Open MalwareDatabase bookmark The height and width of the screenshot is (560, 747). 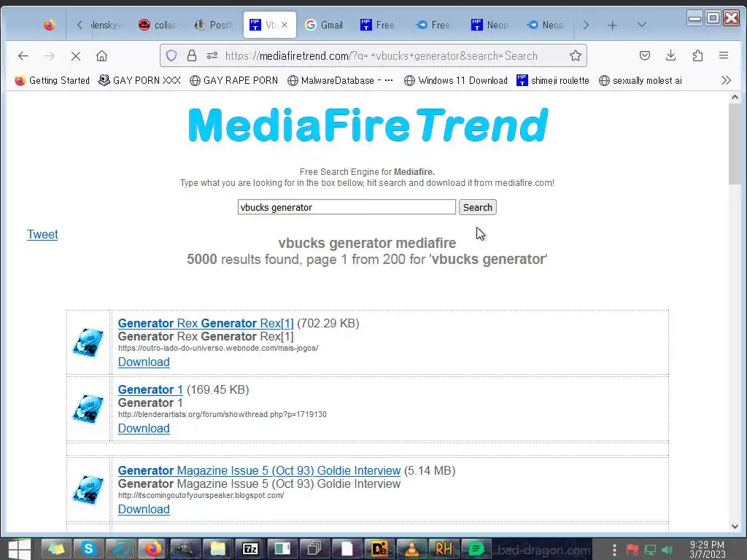coord(340,80)
